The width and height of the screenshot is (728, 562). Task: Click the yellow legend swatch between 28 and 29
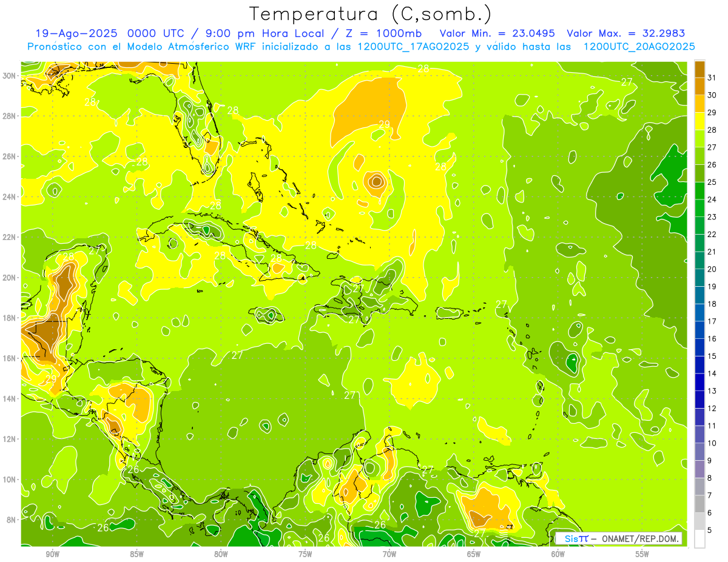tap(700, 121)
